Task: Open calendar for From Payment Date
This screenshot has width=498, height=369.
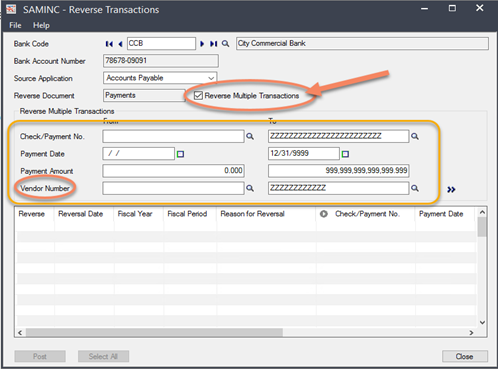Action: [x=180, y=154]
